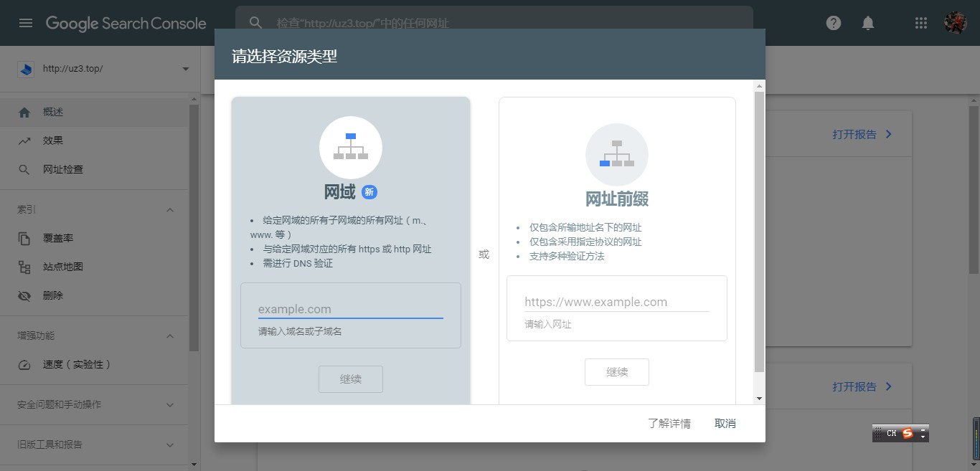This screenshot has width=980, height=471.
Task: Click the CH language indicator
Action: point(891,433)
